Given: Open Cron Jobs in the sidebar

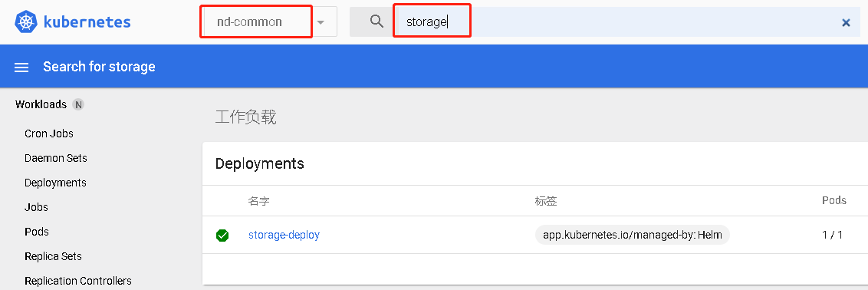Looking at the screenshot, I should click(x=49, y=133).
